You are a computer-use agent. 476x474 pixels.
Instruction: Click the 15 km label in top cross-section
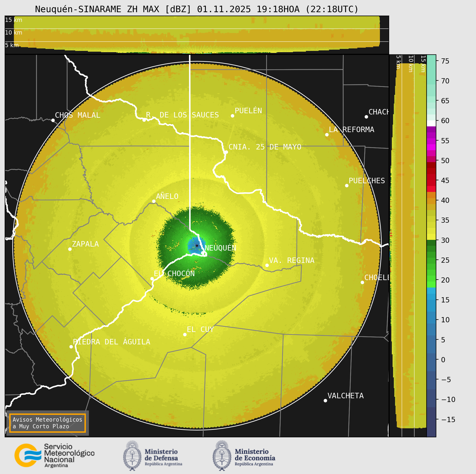tap(14, 20)
